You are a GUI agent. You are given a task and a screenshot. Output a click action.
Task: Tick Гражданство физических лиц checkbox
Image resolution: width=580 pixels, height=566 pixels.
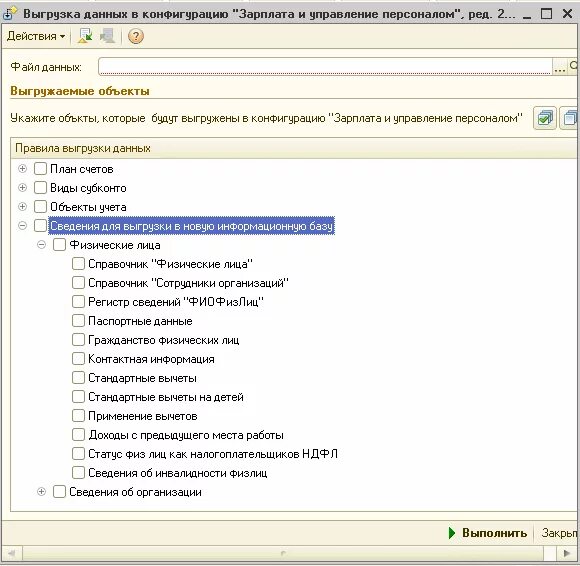click(78, 340)
